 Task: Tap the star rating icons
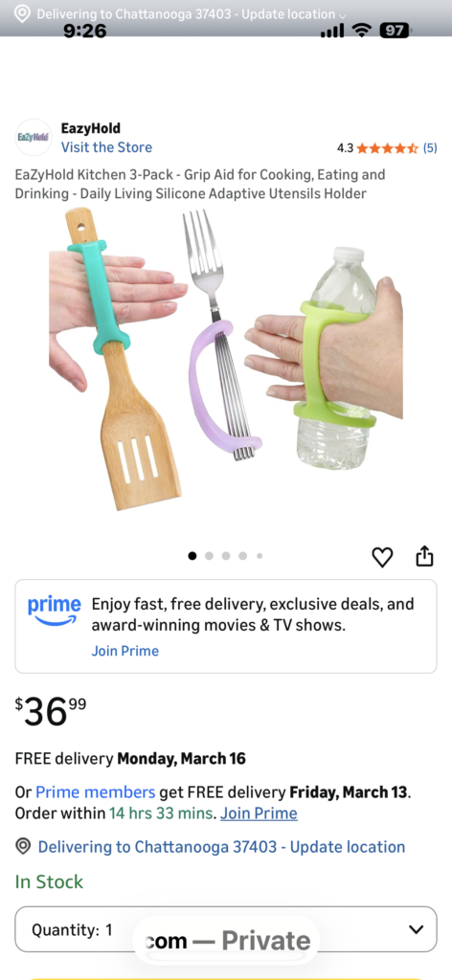pyautogui.click(x=388, y=148)
